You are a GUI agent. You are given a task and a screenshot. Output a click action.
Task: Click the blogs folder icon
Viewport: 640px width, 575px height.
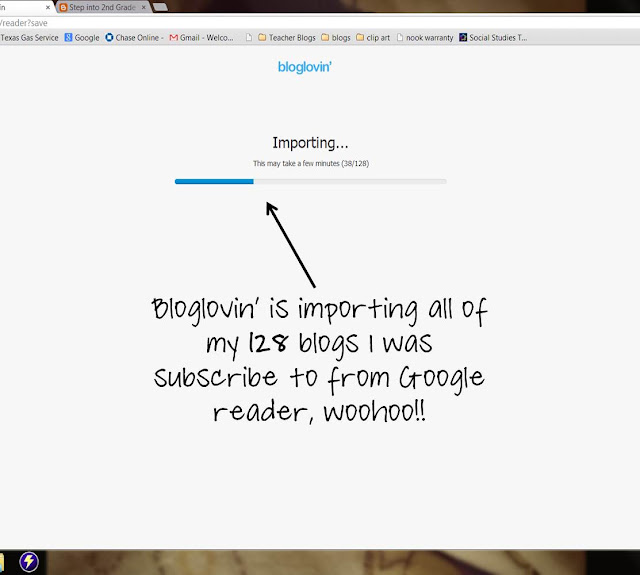(325, 38)
